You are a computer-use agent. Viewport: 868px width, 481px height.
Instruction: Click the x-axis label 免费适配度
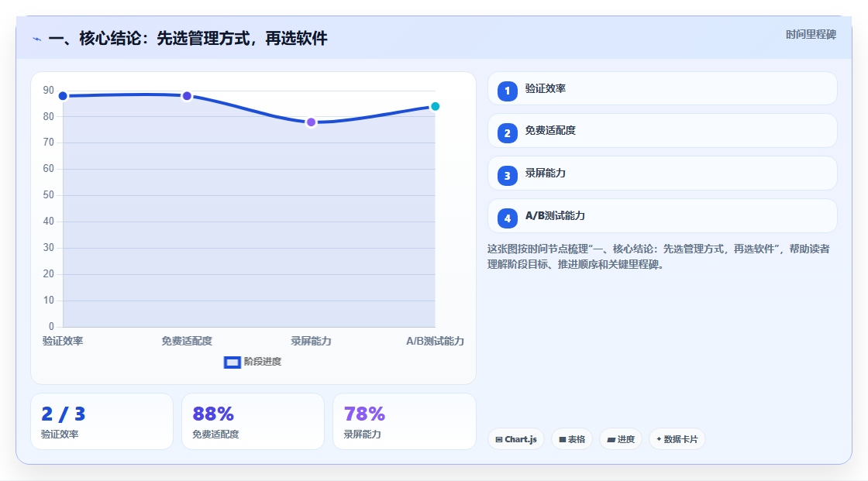(187, 341)
